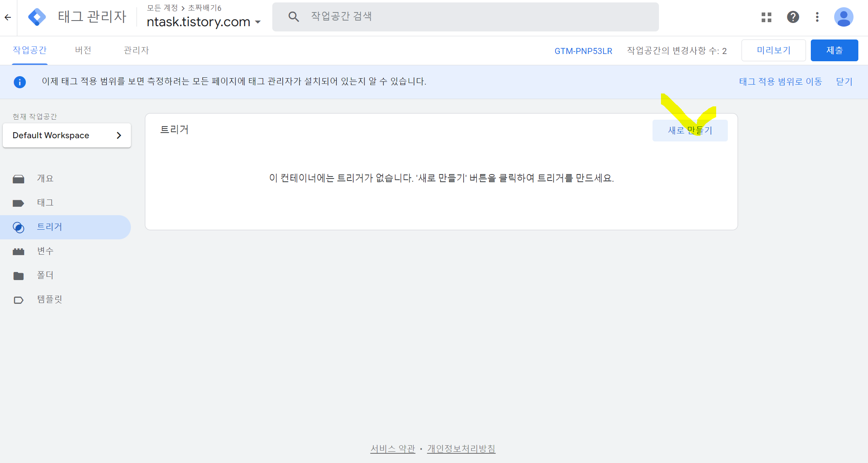Open 태그 tags in the sidebar
Screen dimensions: 868x463
[45, 203]
